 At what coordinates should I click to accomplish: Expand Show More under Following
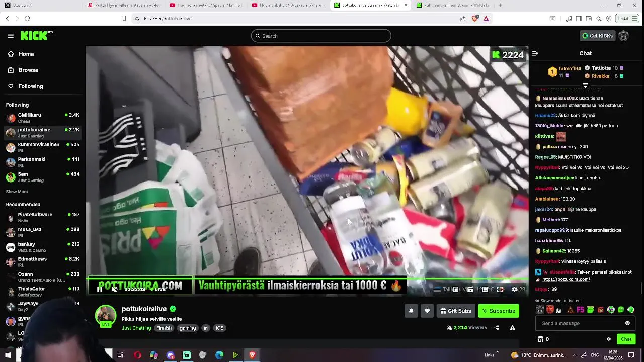pyautogui.click(x=17, y=192)
